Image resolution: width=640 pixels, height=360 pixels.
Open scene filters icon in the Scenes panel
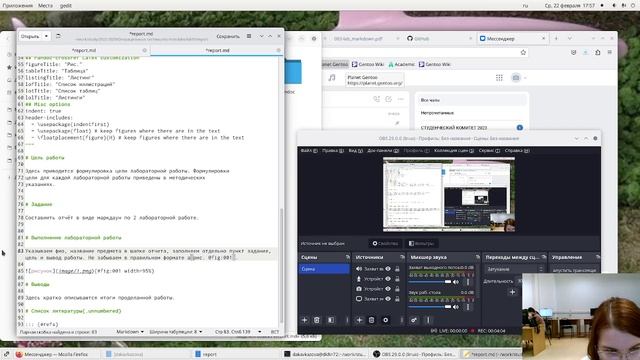pos(331,320)
